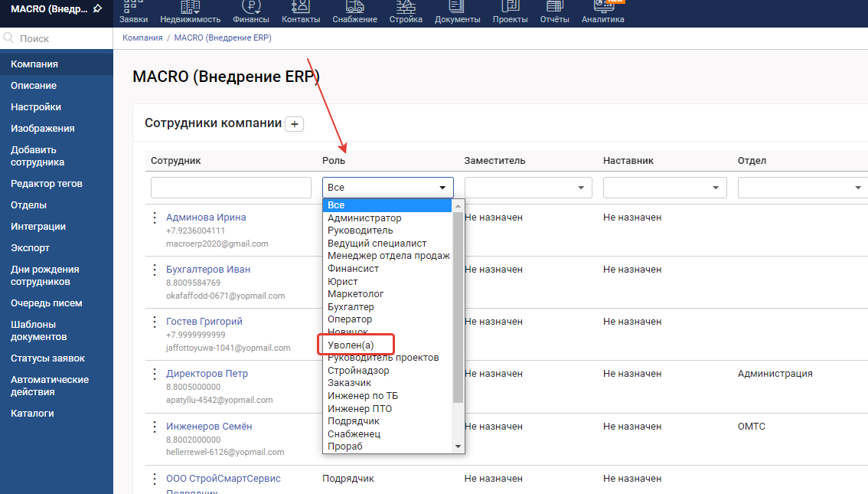868x494 pixels.
Task: Select Уволен(а) in the role list
Action: [351, 345]
